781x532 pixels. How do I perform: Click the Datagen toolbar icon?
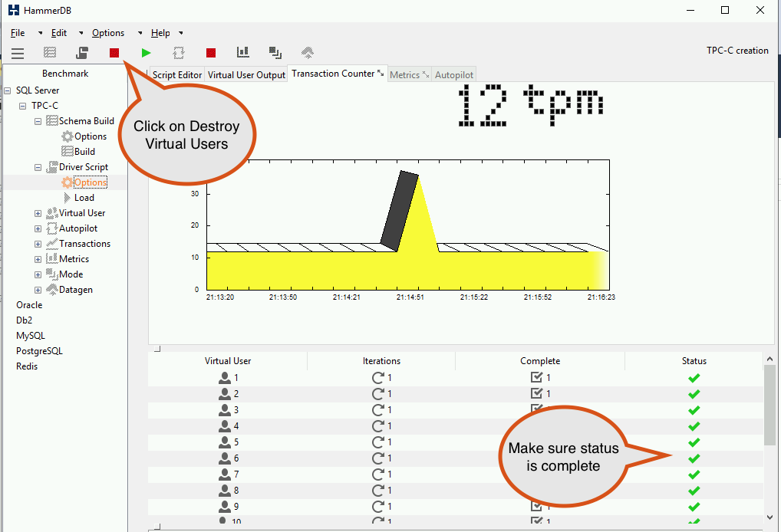[308, 52]
